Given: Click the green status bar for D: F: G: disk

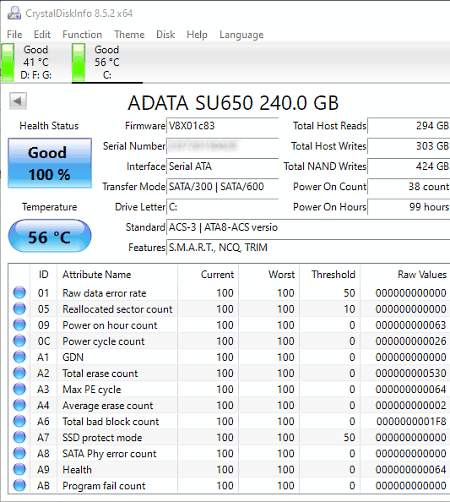Looking at the screenshot, I should tap(8, 62).
